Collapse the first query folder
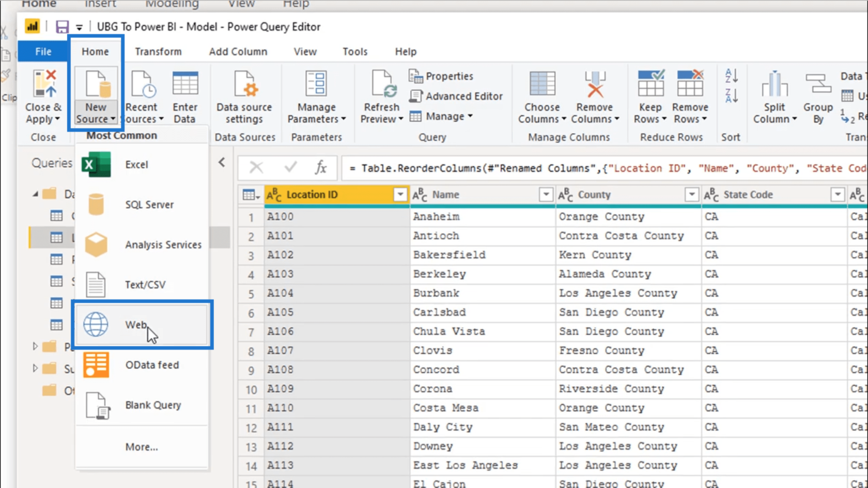Viewport: 868px width, 488px height. click(35, 194)
